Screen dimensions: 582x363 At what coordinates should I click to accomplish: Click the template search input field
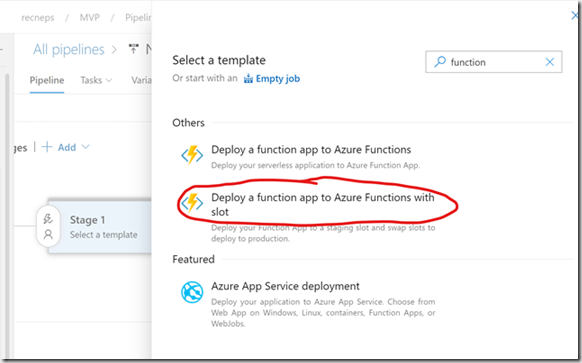[494, 62]
